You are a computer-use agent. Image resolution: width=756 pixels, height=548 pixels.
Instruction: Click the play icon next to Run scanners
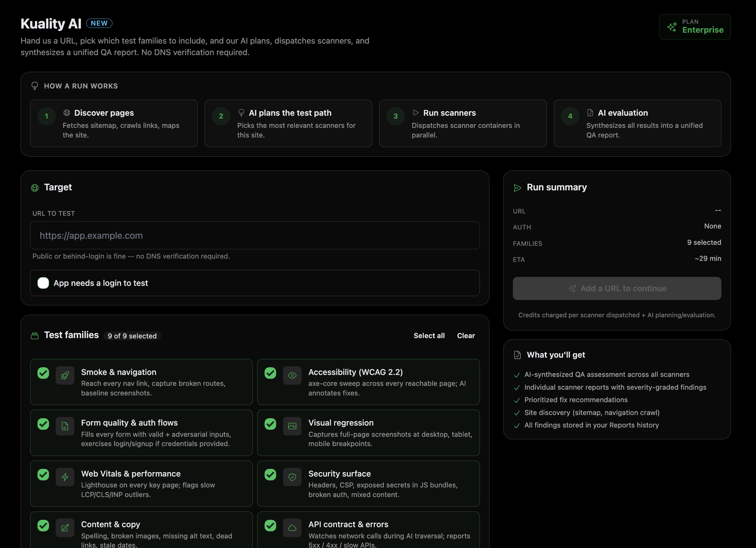point(416,113)
